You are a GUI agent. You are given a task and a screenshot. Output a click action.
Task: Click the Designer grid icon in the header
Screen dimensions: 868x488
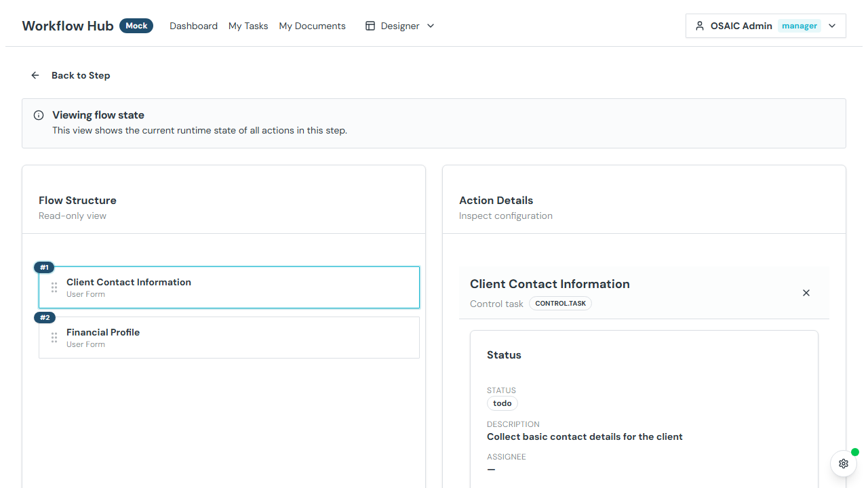[370, 25]
